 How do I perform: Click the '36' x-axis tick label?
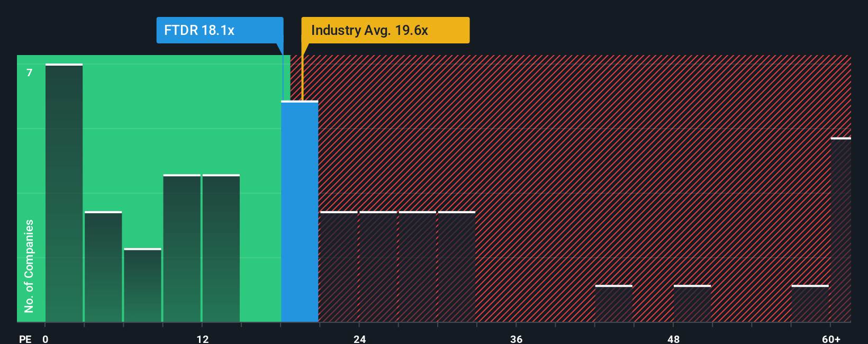pyautogui.click(x=517, y=339)
